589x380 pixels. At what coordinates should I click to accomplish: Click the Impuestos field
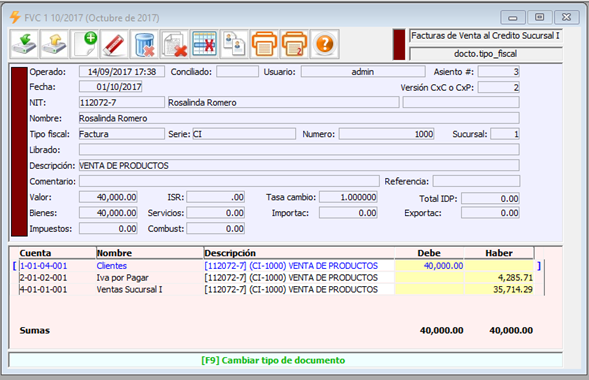pyautogui.click(x=108, y=229)
